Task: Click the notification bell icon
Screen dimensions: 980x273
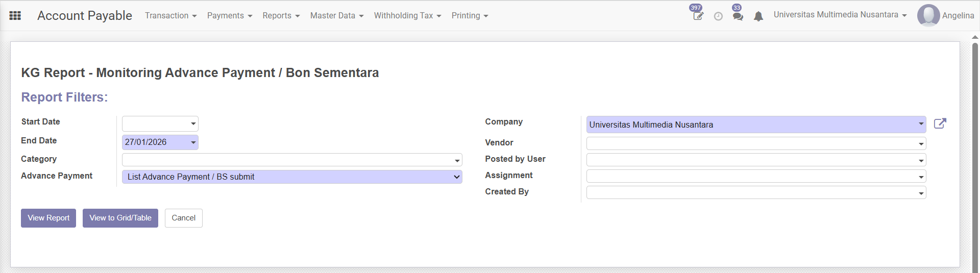Action: (758, 16)
